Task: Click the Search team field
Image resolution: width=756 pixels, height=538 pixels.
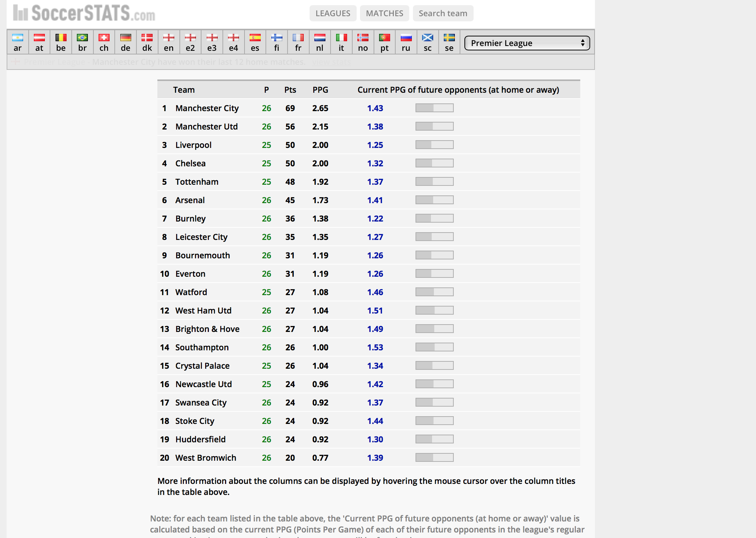Action: 443,13
